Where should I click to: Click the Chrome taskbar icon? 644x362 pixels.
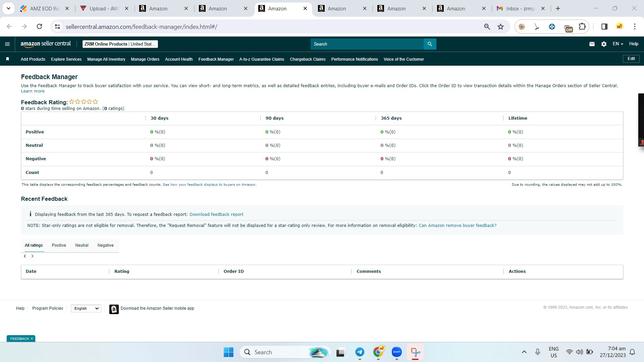tap(378, 352)
